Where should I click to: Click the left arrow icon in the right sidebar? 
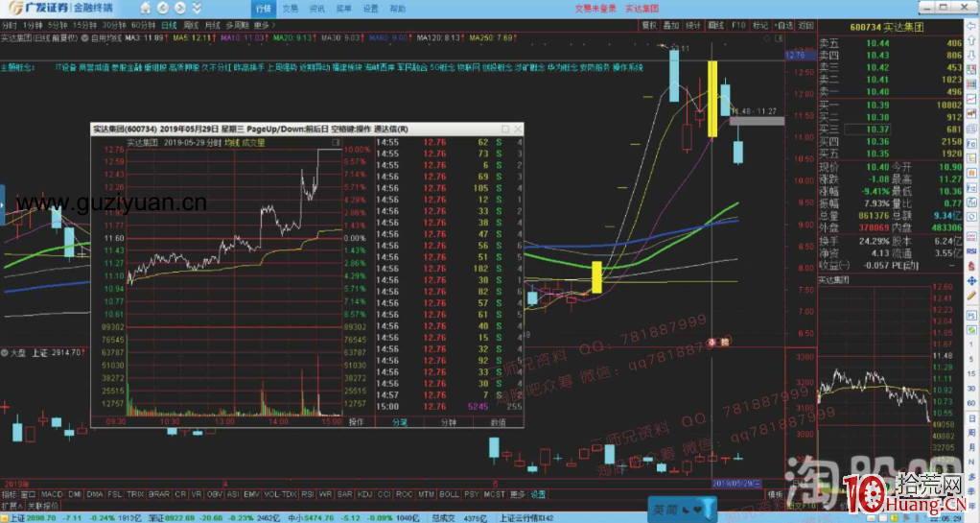point(971,26)
